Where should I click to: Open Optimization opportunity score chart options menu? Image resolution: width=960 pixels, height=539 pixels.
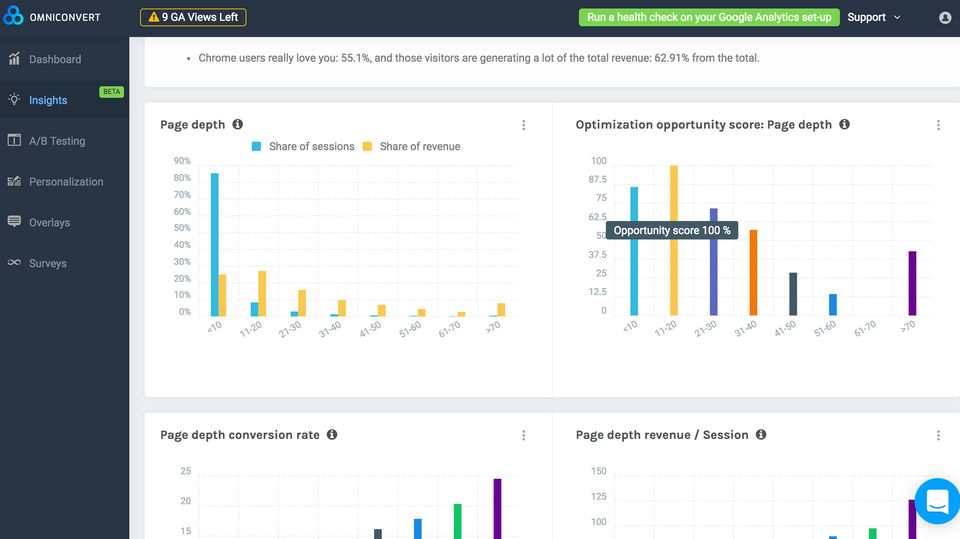(x=938, y=125)
